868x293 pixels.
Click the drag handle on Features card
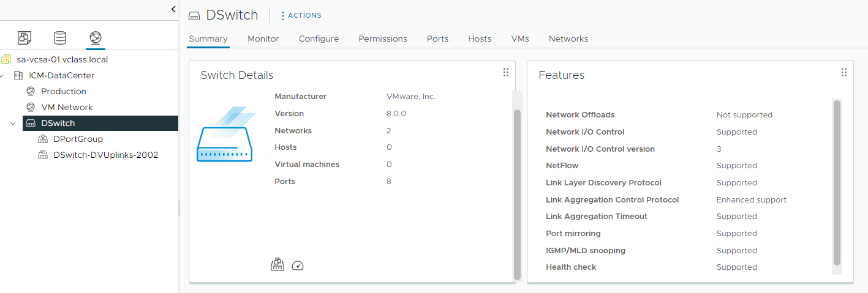click(x=844, y=72)
